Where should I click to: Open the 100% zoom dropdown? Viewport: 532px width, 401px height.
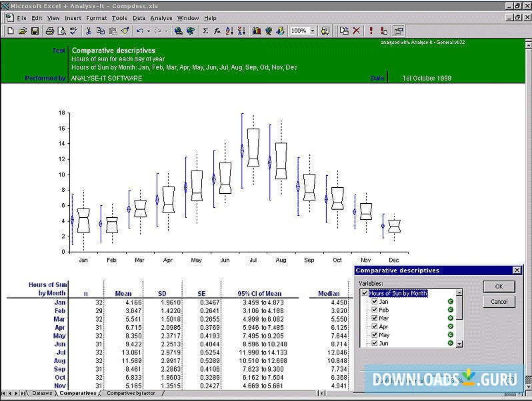[x=313, y=31]
